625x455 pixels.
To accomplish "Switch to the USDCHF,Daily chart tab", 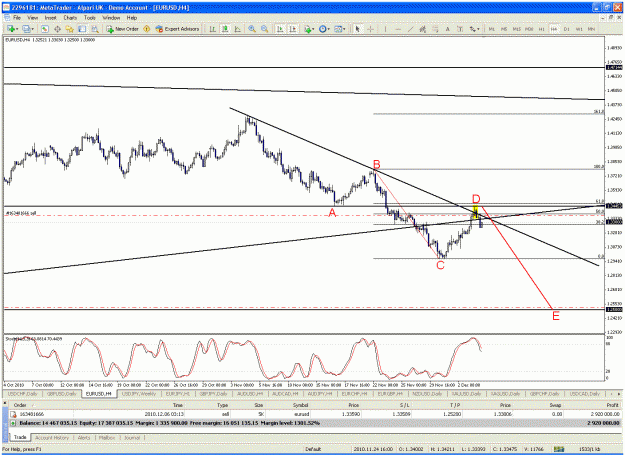I will (x=23, y=394).
